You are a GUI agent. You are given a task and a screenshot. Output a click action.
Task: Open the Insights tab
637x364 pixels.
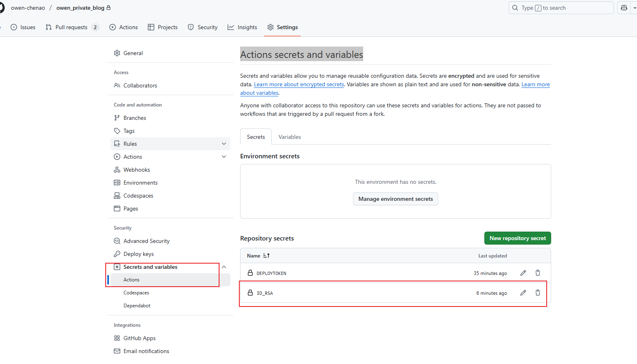coord(242,27)
